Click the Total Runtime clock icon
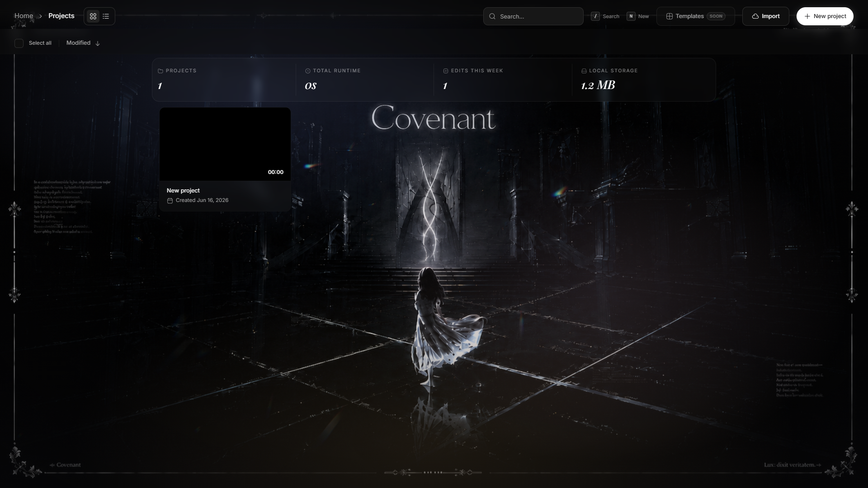Viewport: 868px width, 488px height. pos(308,71)
